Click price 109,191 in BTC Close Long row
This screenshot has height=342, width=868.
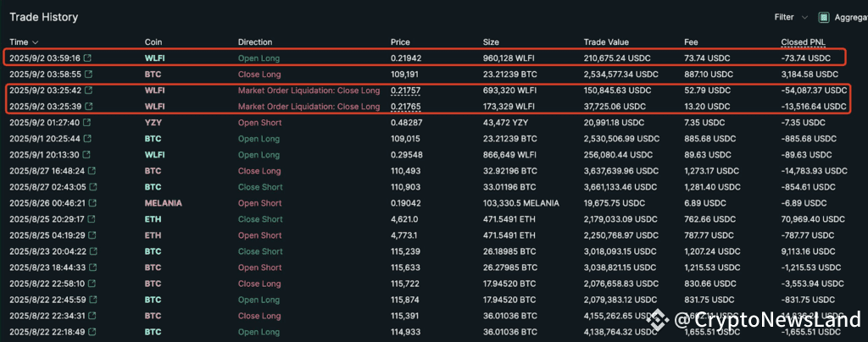403,74
